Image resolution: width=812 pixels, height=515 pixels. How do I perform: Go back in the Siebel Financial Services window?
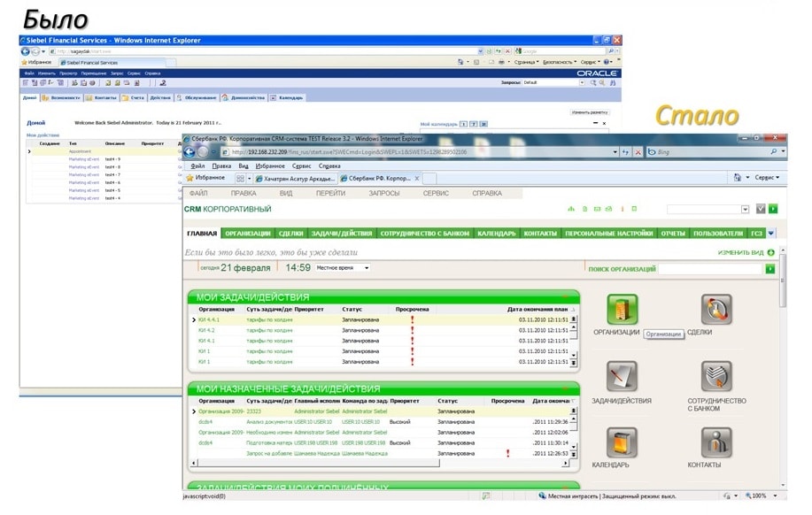coord(25,51)
